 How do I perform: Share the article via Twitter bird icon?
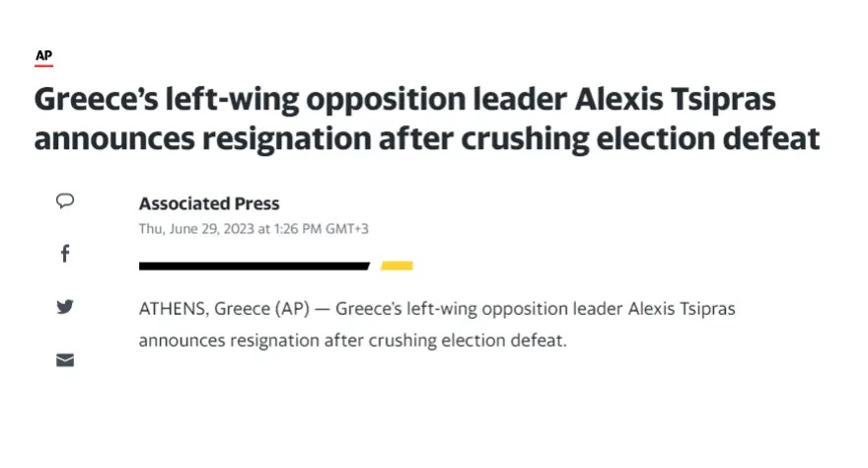[x=65, y=306]
